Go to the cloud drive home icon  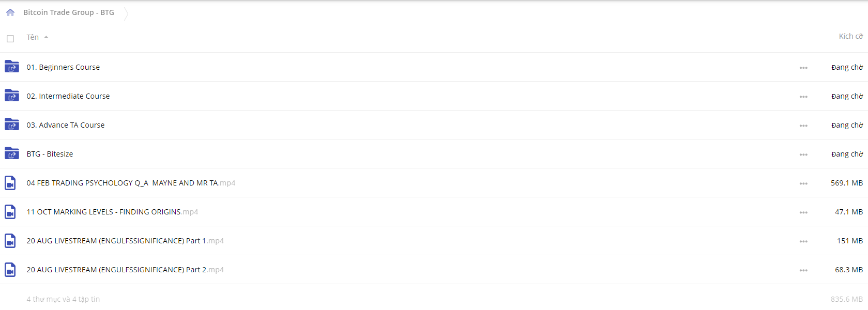tap(10, 12)
